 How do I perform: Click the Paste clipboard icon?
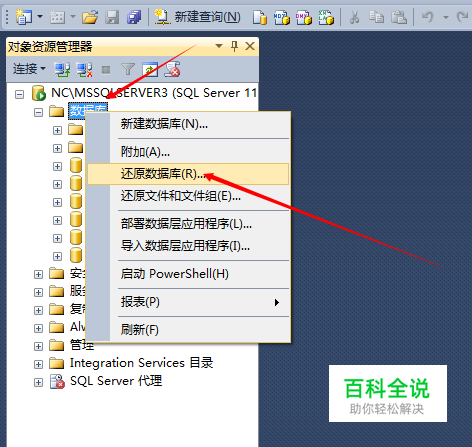point(399,17)
